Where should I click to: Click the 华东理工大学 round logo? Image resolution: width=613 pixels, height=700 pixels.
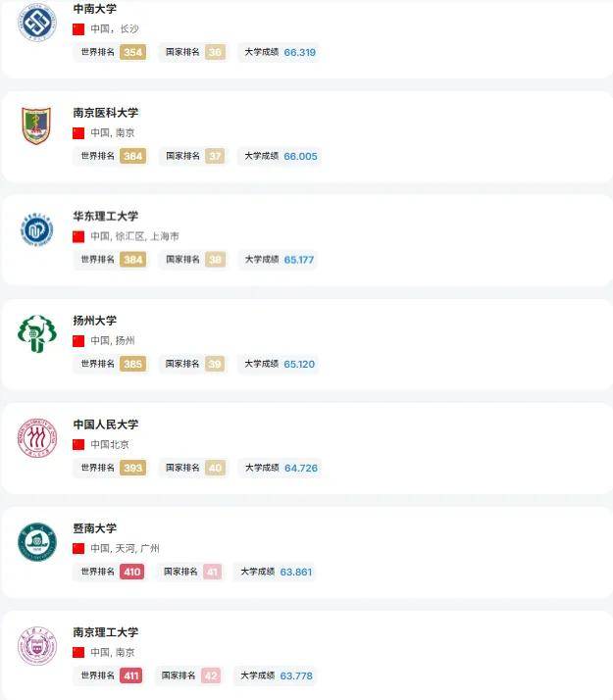coord(37,230)
